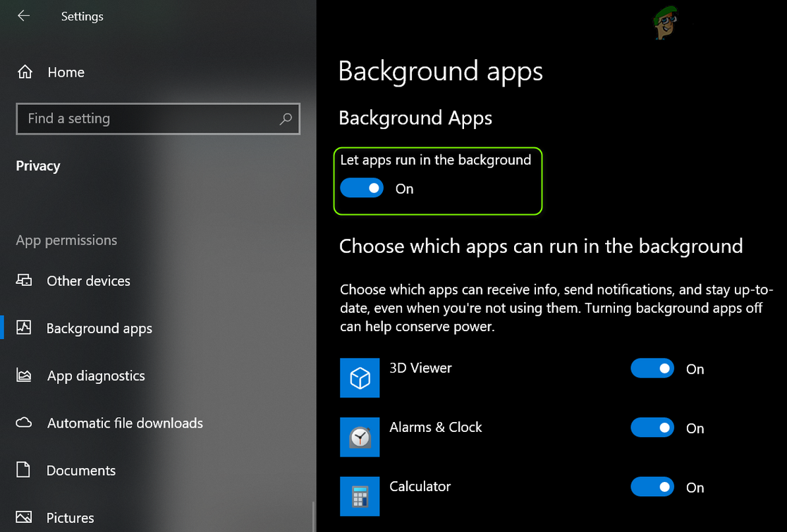This screenshot has height=532, width=787.
Task: Disable Calculator background switch
Action: tap(652, 487)
